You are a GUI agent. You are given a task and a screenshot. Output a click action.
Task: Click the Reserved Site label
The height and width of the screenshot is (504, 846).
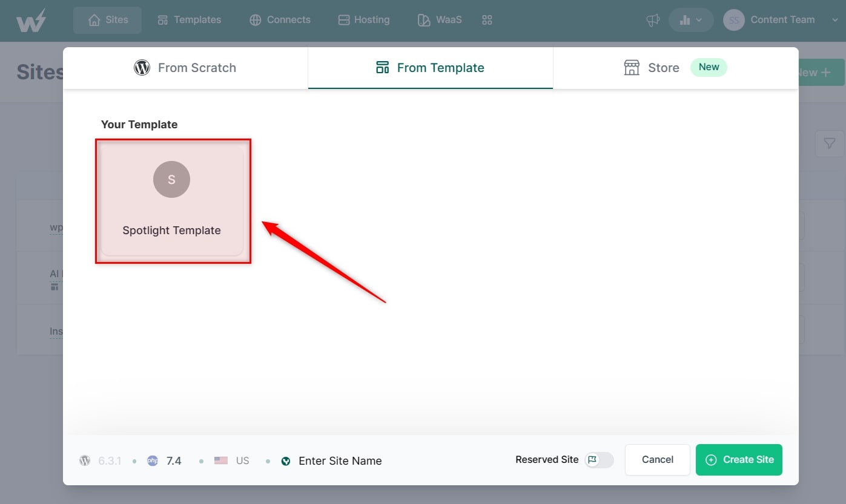pos(547,460)
